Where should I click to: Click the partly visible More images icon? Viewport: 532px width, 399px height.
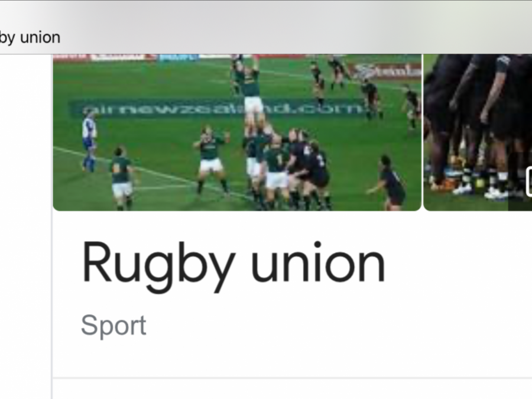click(529, 181)
